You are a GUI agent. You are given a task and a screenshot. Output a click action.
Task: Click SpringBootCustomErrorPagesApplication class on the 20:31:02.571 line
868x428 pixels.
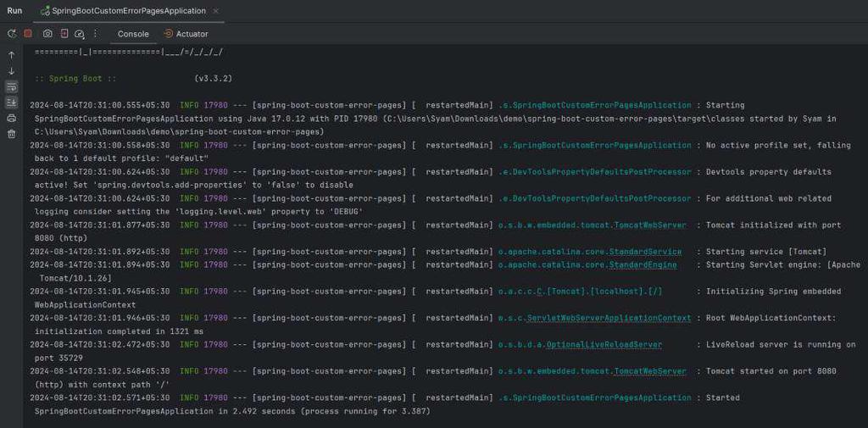tap(594, 398)
